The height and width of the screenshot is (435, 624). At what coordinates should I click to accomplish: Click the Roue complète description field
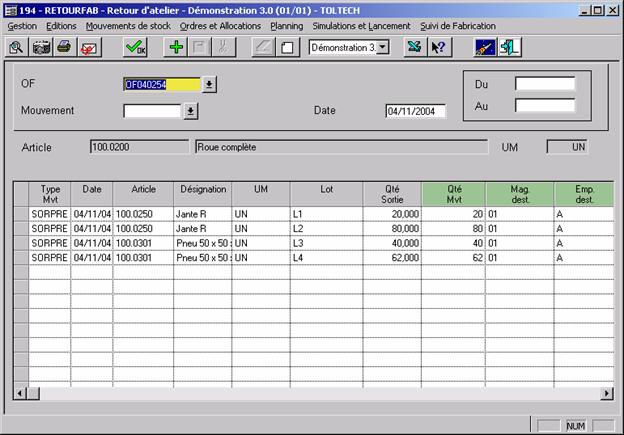pos(341,147)
